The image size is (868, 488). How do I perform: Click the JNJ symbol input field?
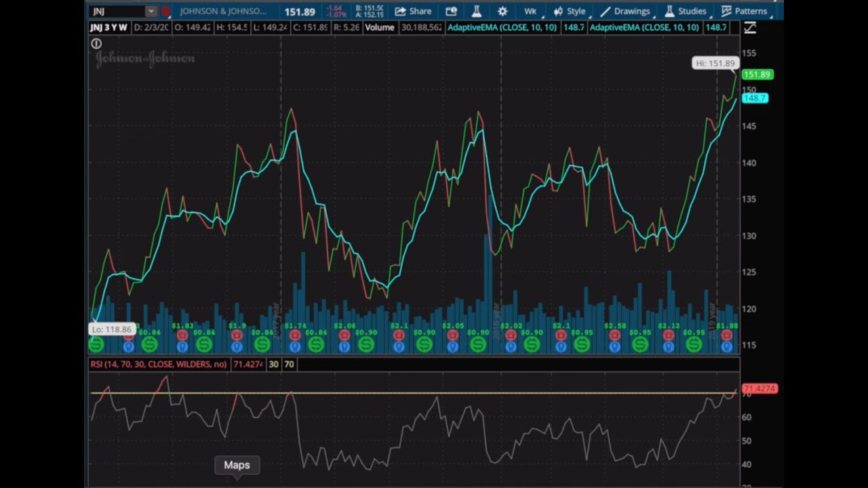point(117,12)
